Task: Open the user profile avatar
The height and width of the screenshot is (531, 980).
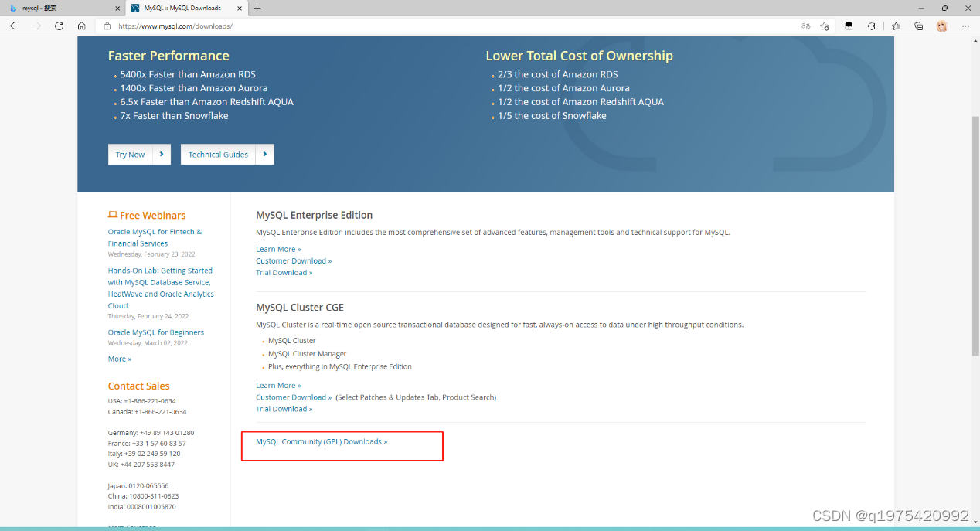Action: [x=942, y=26]
